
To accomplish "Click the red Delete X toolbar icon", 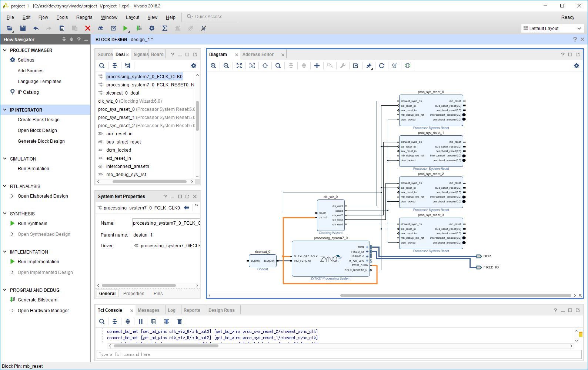I will 88,28.
